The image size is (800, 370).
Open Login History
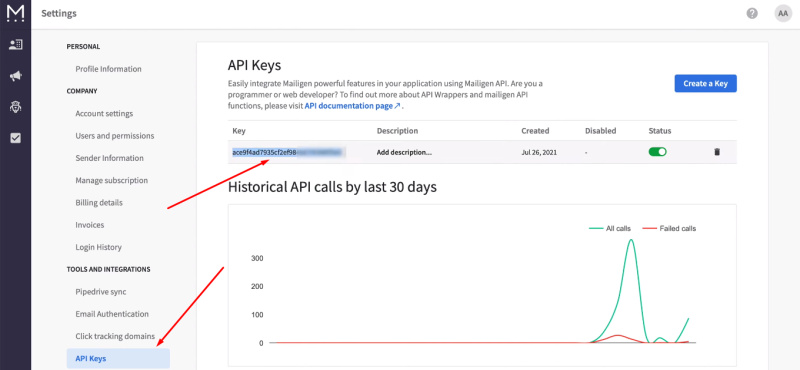tap(98, 247)
